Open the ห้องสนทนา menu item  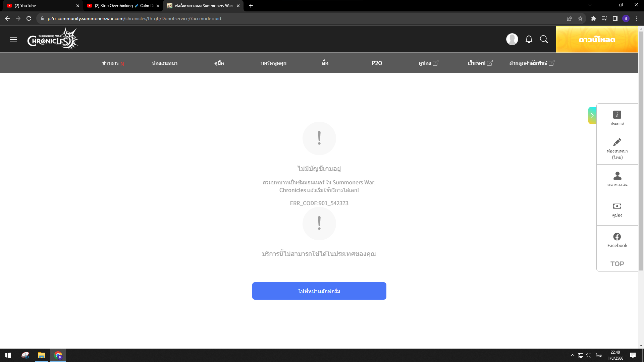click(164, 63)
